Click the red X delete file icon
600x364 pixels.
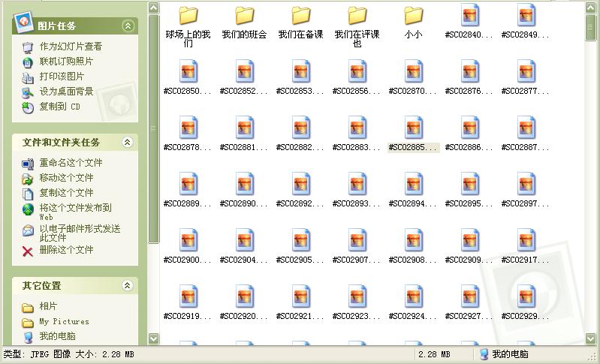(x=28, y=251)
